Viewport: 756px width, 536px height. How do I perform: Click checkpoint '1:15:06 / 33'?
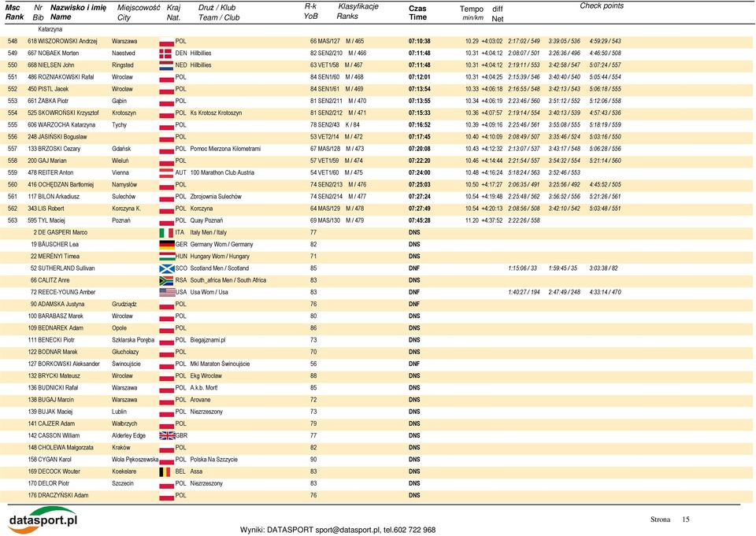[x=522, y=268]
